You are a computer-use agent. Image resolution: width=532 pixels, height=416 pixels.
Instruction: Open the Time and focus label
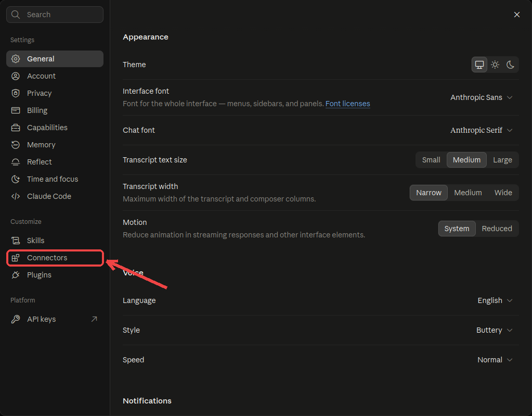pyautogui.click(x=53, y=179)
